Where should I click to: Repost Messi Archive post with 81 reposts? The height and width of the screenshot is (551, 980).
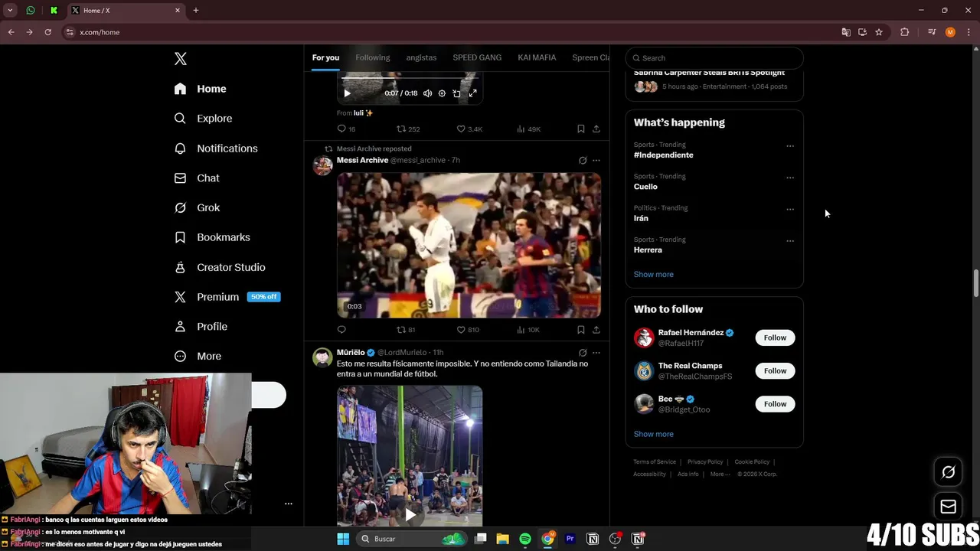coord(406,330)
